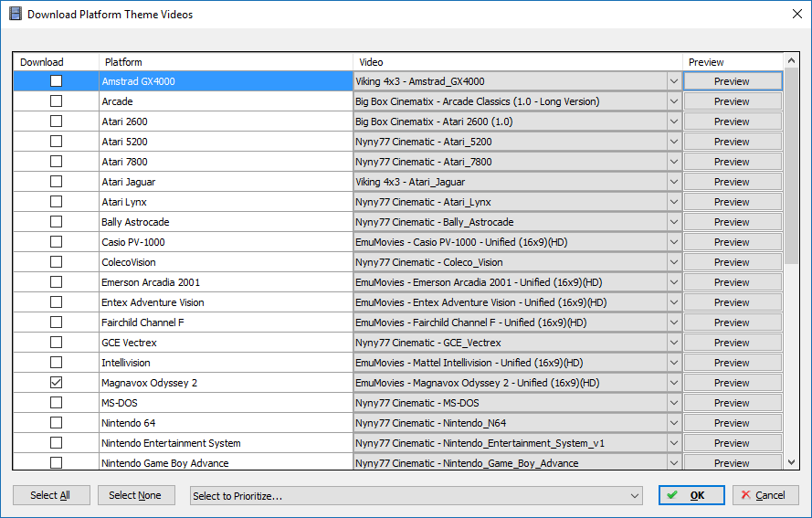Click the Preview column header
Viewport: 812px width, 518px height.
click(733, 62)
